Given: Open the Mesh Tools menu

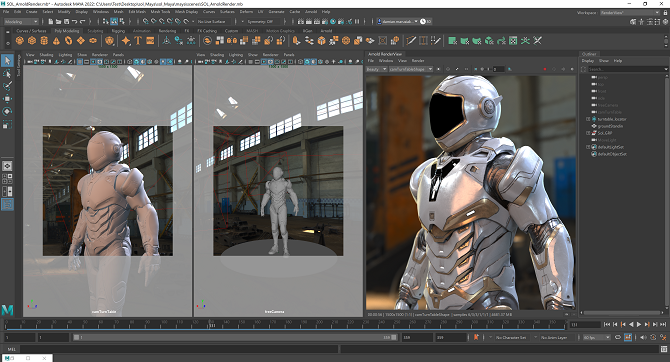Looking at the screenshot, I should point(161,12).
